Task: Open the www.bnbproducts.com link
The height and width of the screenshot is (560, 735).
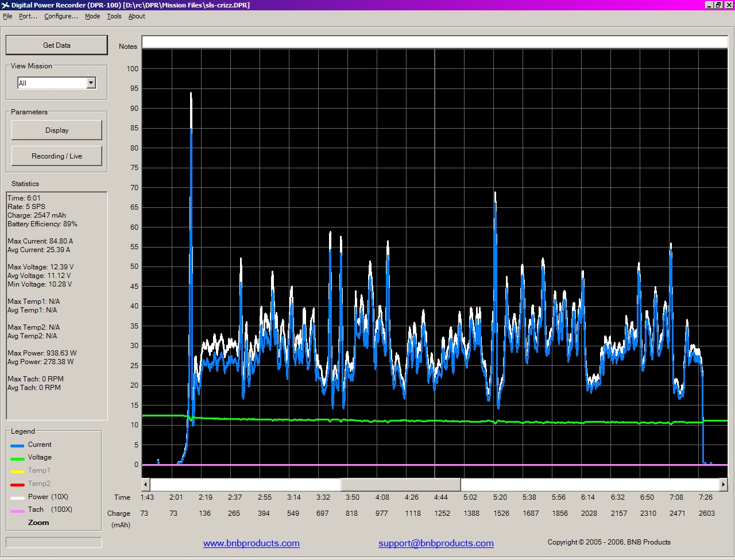Action: pyautogui.click(x=251, y=543)
